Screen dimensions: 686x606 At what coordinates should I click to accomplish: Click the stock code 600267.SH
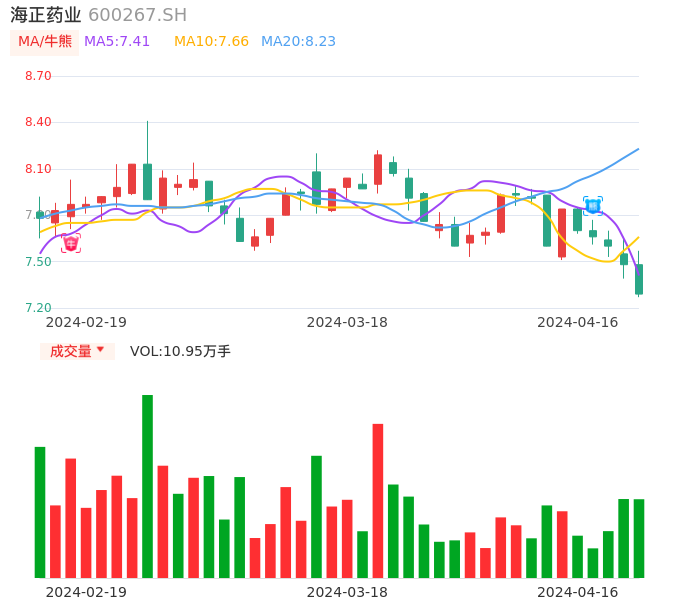(137, 15)
